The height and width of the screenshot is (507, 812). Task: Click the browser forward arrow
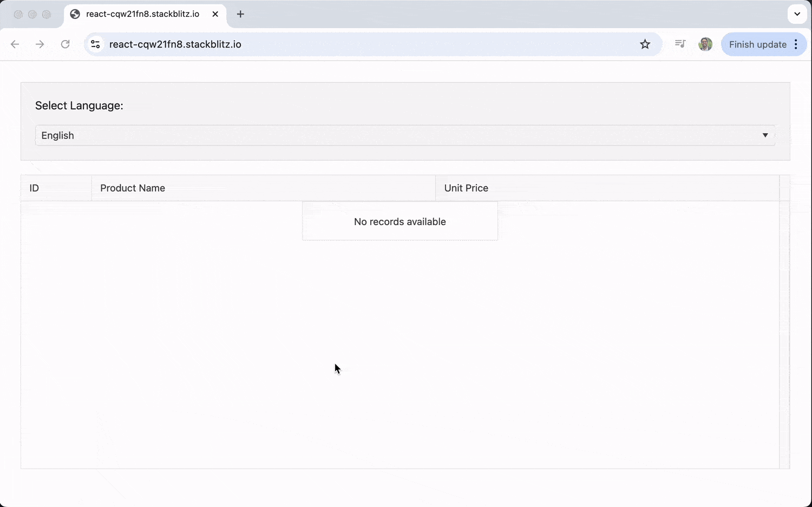point(40,44)
